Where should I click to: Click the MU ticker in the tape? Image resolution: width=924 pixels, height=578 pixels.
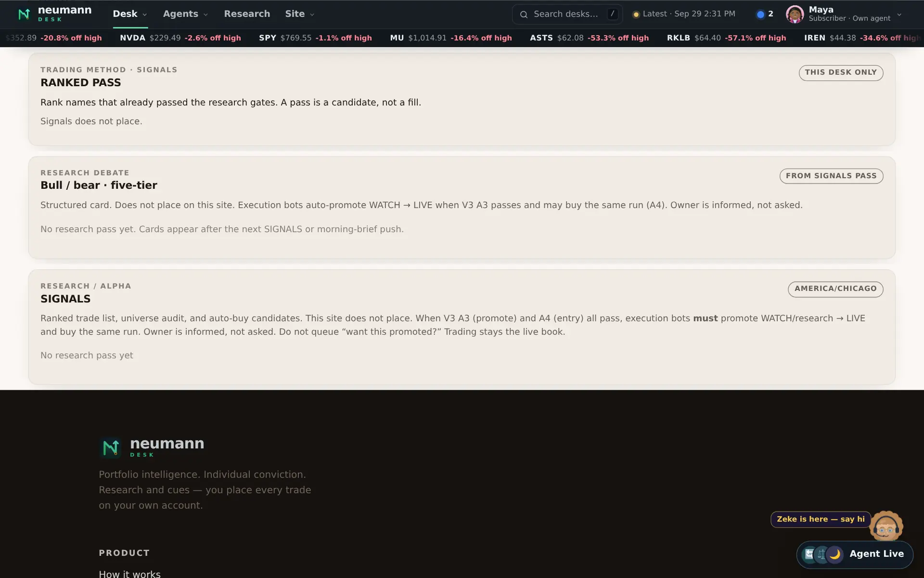(451, 38)
